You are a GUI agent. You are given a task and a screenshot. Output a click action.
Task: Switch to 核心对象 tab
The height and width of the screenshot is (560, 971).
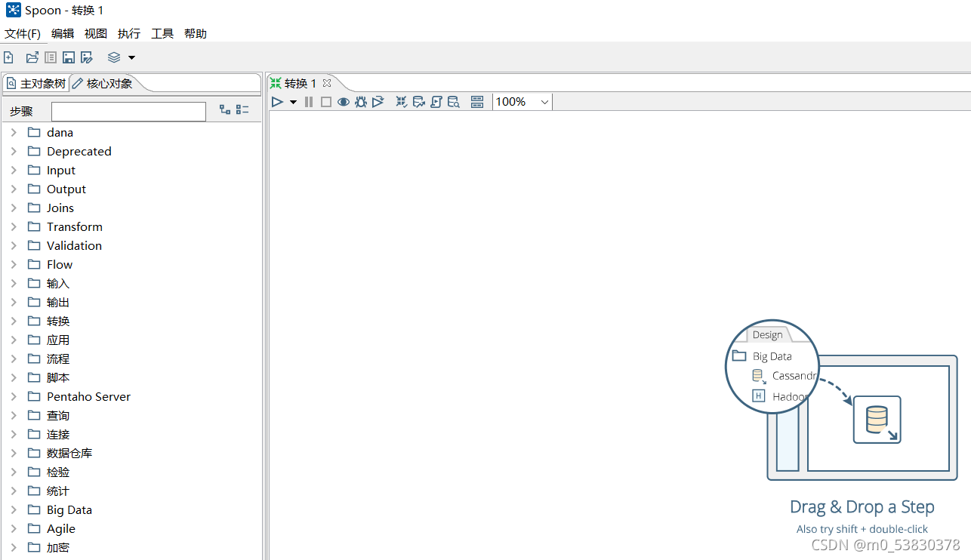103,83
